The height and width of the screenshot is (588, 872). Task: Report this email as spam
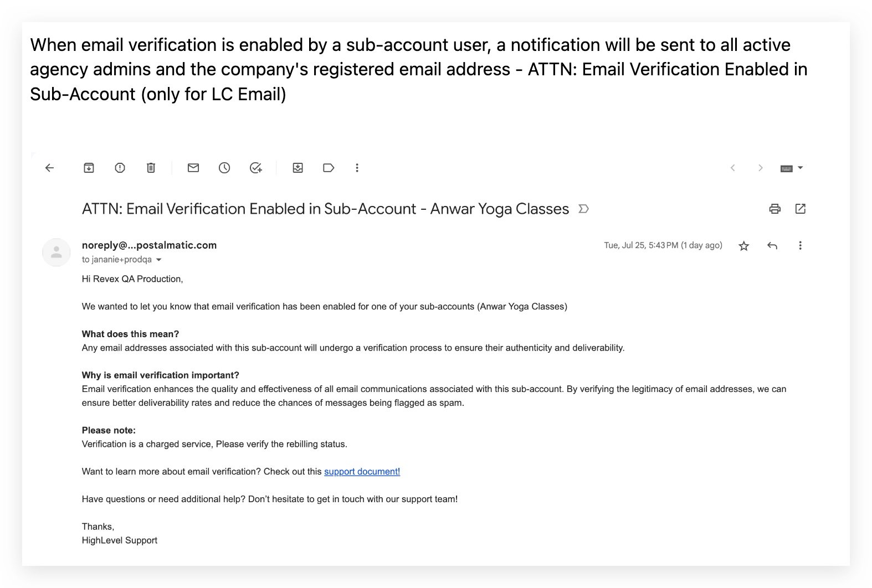pos(120,168)
